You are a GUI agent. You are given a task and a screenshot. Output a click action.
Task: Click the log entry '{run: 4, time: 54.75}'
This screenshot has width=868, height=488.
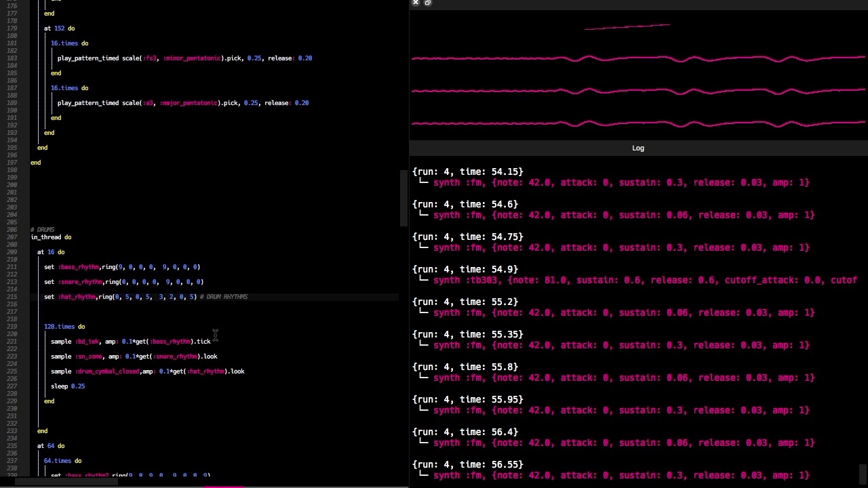point(468,237)
